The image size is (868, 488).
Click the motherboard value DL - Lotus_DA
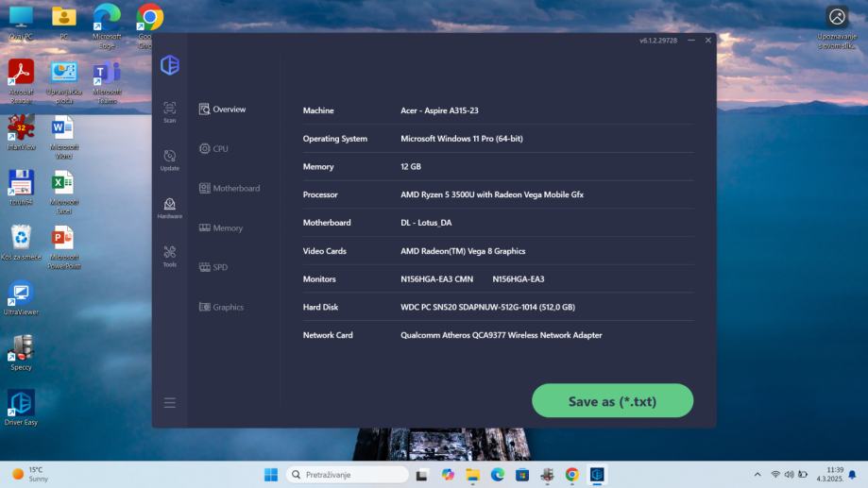426,223
